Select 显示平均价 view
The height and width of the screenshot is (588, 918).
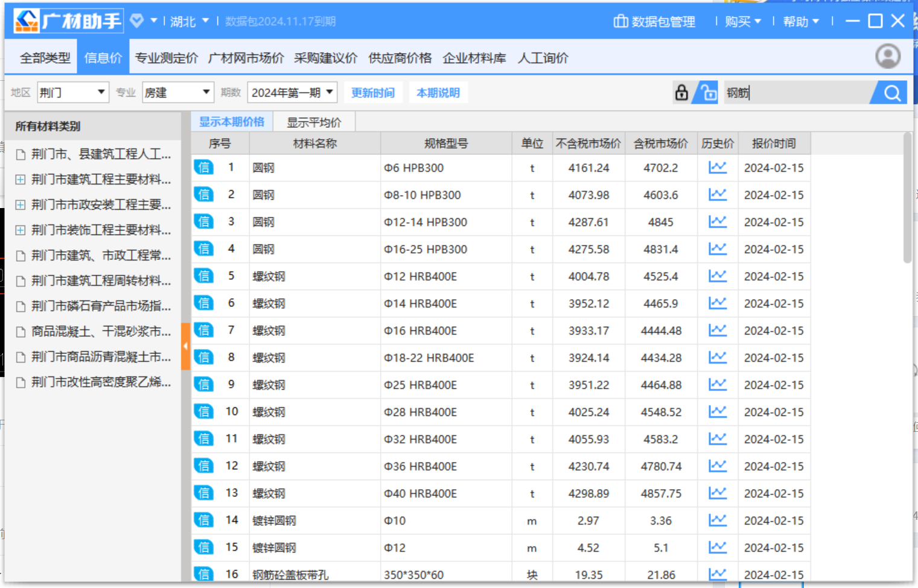pyautogui.click(x=314, y=122)
